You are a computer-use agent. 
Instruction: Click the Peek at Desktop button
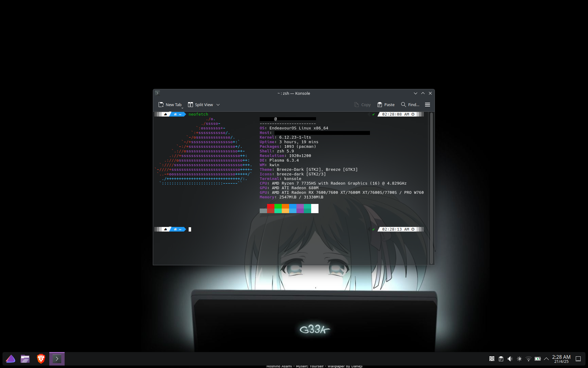[x=578, y=359]
